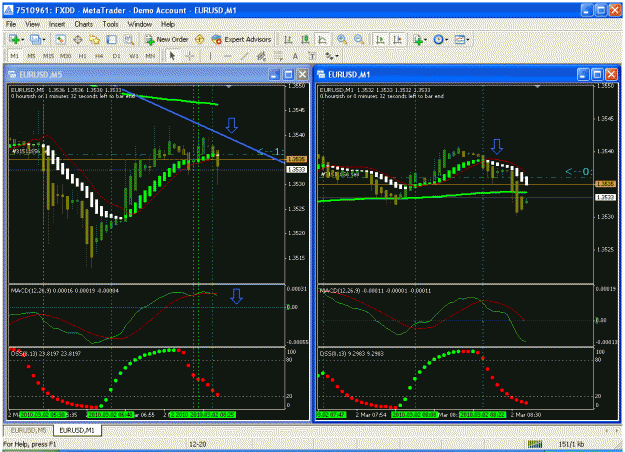Switch chart to Candlesticks type
The width and height of the screenshot is (625, 452).
click(305, 39)
